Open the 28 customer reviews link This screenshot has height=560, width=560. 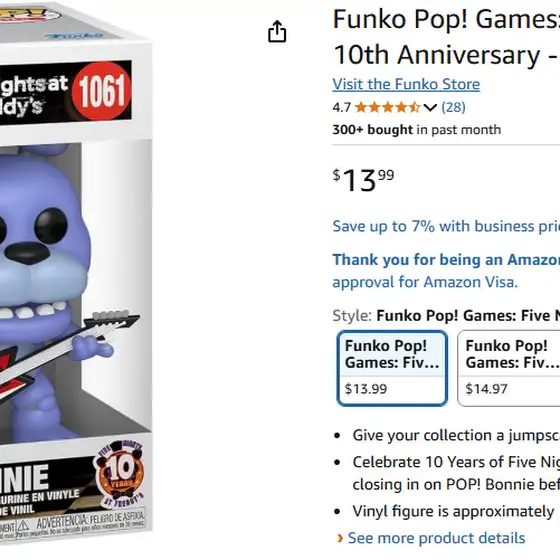click(x=453, y=107)
